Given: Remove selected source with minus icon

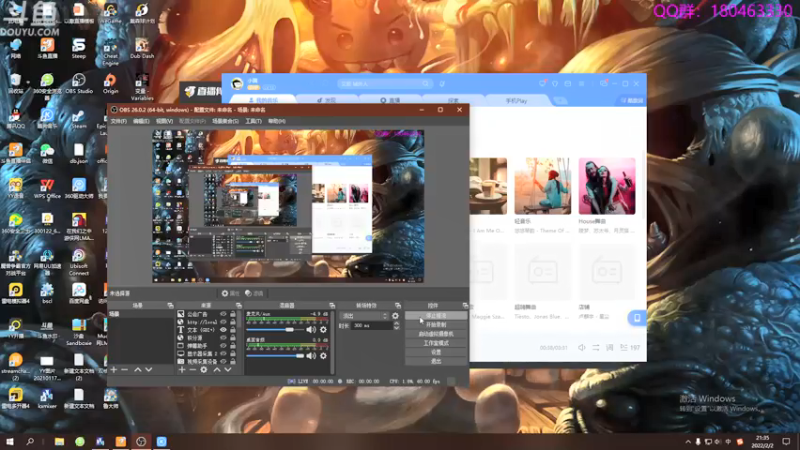Looking at the screenshot, I should coord(192,369).
